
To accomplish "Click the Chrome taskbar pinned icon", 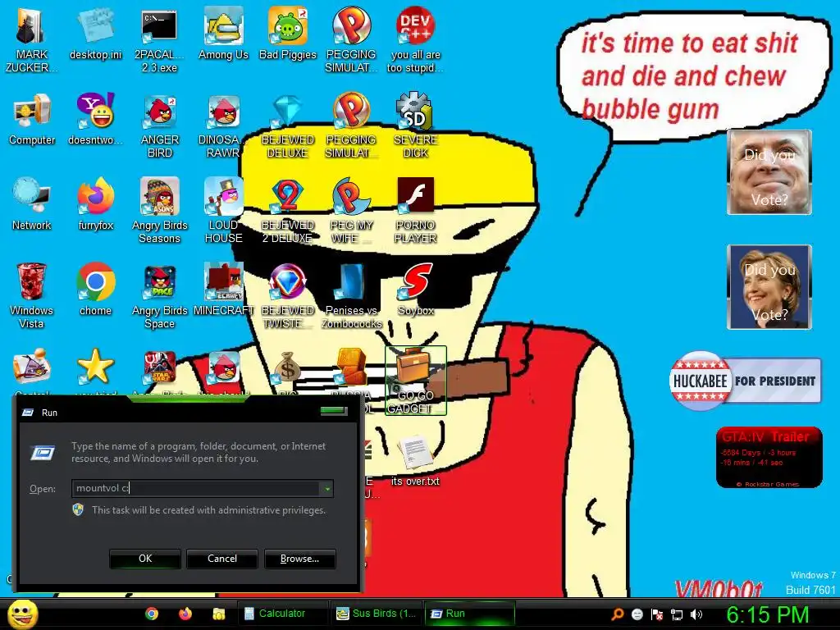I will click(152, 614).
